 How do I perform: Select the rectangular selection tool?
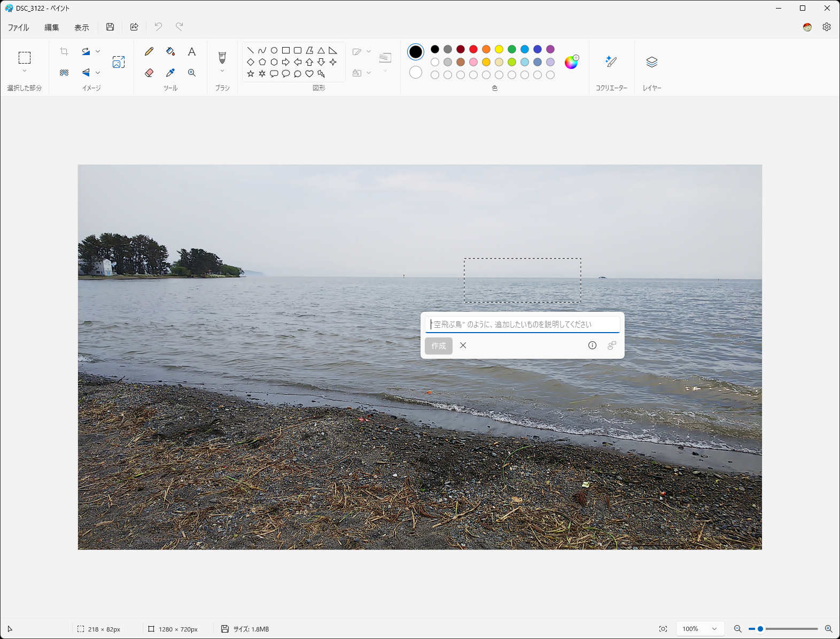point(25,58)
